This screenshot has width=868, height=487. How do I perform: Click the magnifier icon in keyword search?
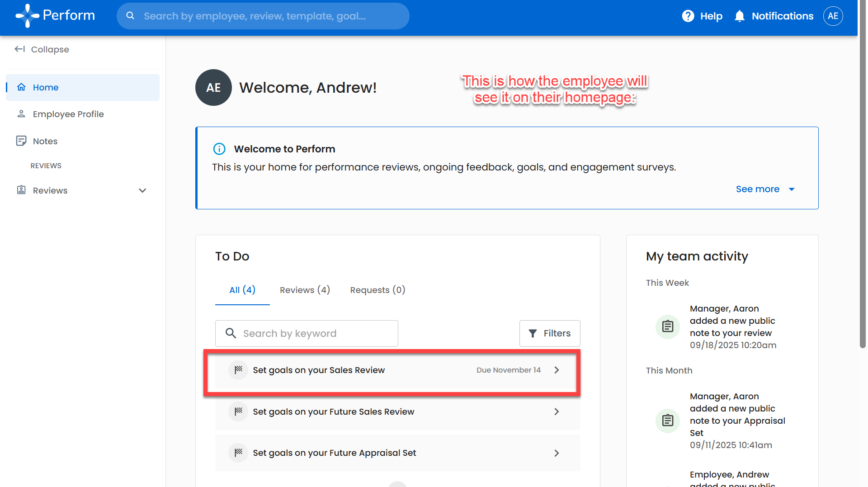[x=231, y=333]
